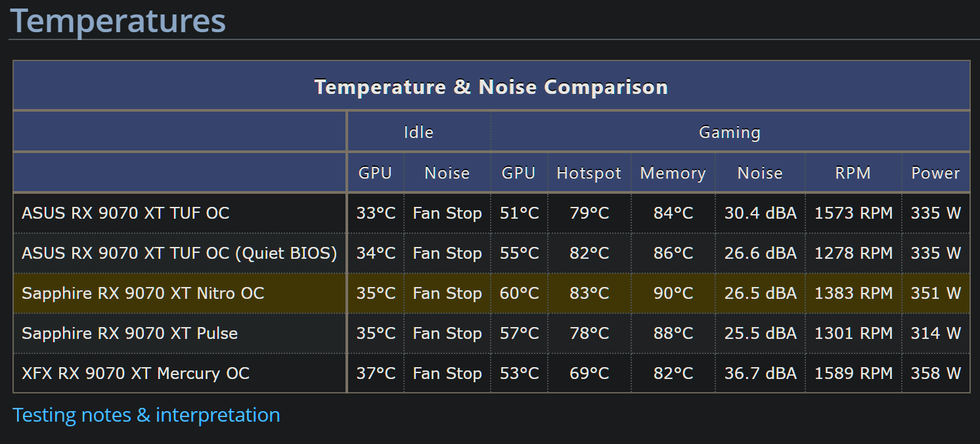980x444 pixels.
Task: Click the 1573 RPM fan speed cell
Action: point(853,213)
